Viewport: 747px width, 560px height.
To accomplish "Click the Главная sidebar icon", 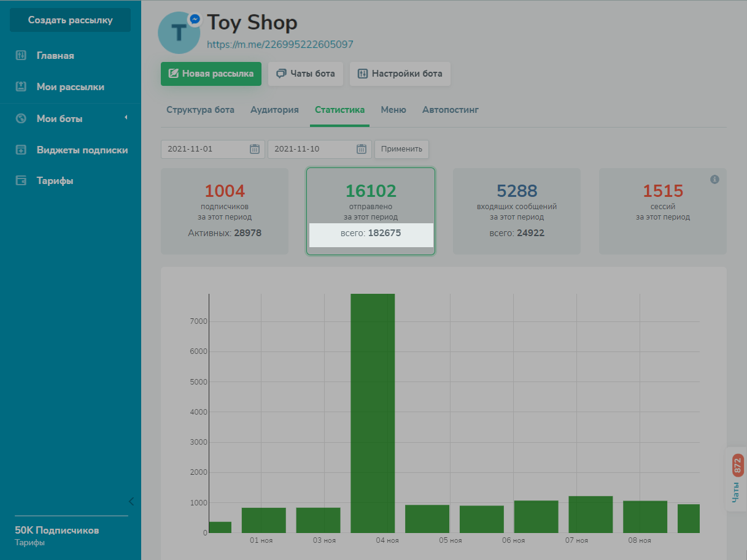I will tap(21, 55).
